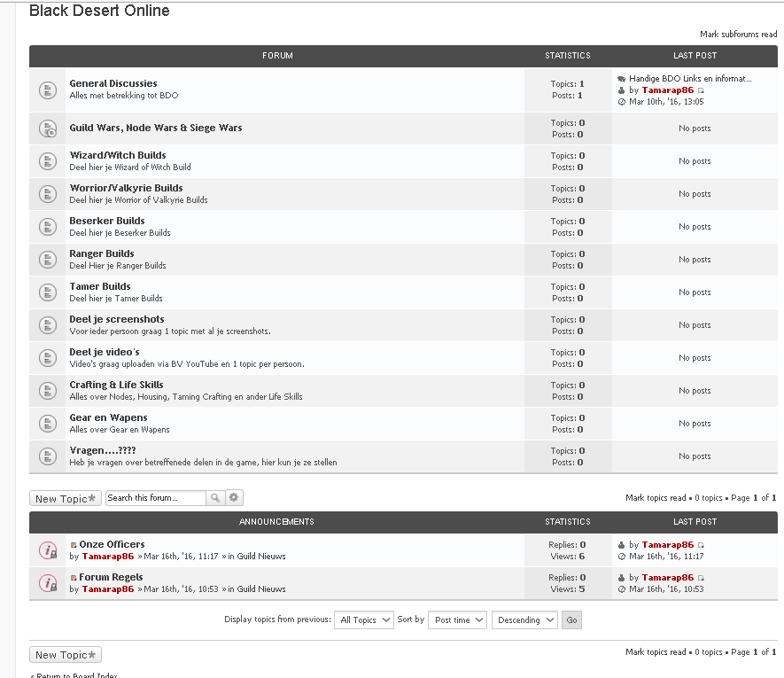View latest post icon in General Discussies row

[701, 90]
